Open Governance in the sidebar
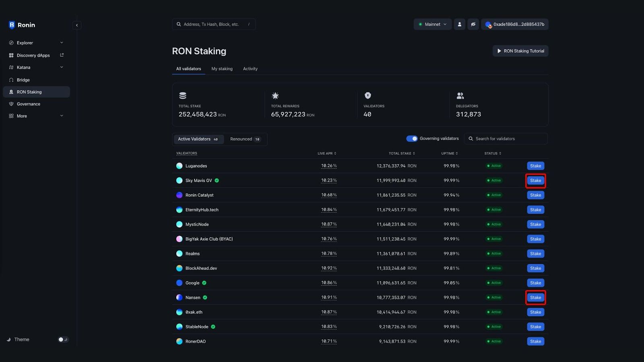 pyautogui.click(x=36, y=104)
